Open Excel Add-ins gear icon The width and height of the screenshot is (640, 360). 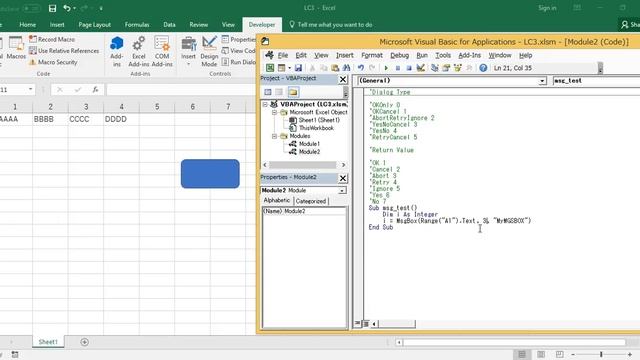pyautogui.click(x=139, y=51)
